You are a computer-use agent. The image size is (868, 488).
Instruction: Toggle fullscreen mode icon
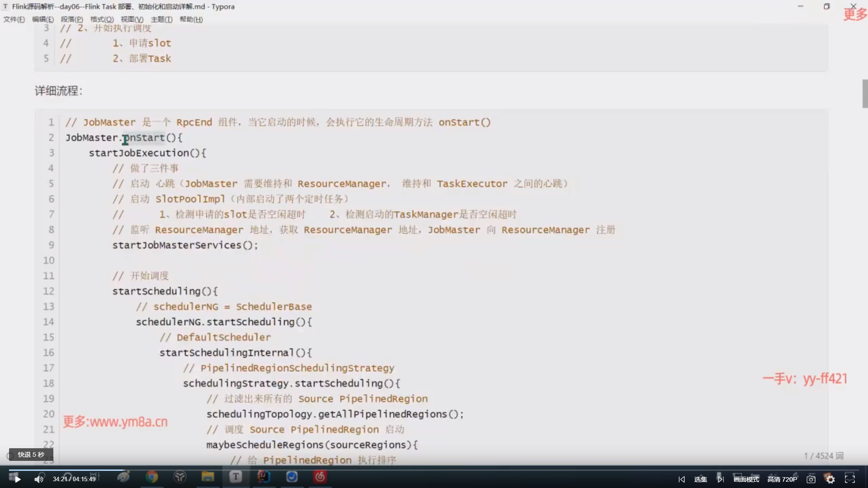coord(850,479)
